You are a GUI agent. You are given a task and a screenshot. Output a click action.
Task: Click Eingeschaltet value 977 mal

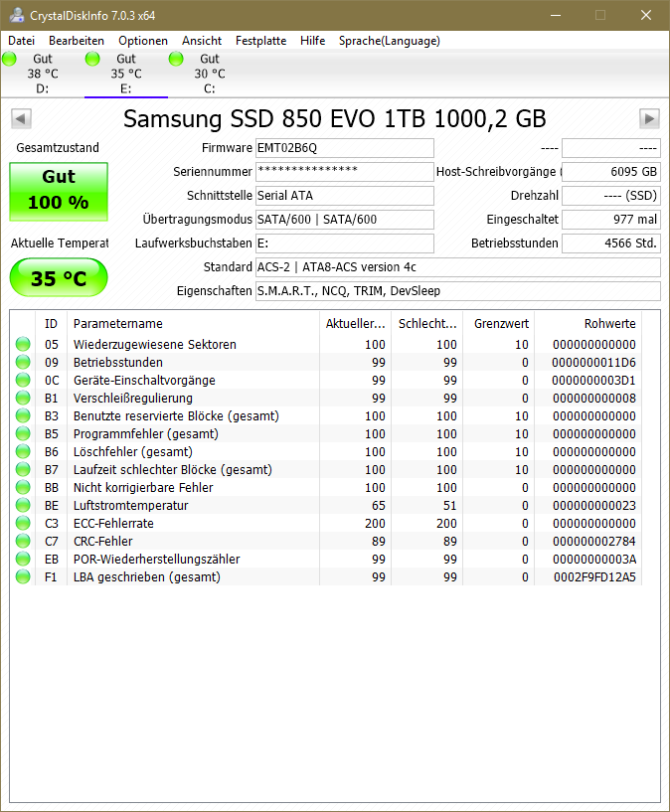point(611,220)
